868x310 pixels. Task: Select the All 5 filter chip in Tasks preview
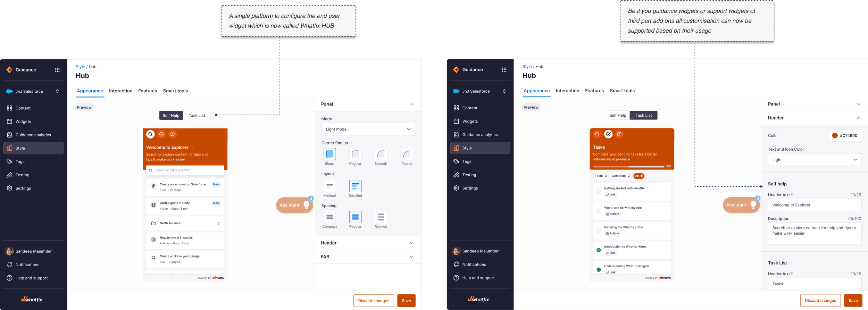(639, 176)
